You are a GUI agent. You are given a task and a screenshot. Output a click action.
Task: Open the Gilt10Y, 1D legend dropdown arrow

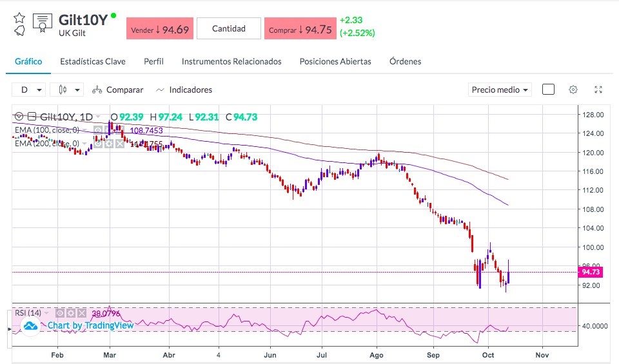[x=98, y=117]
